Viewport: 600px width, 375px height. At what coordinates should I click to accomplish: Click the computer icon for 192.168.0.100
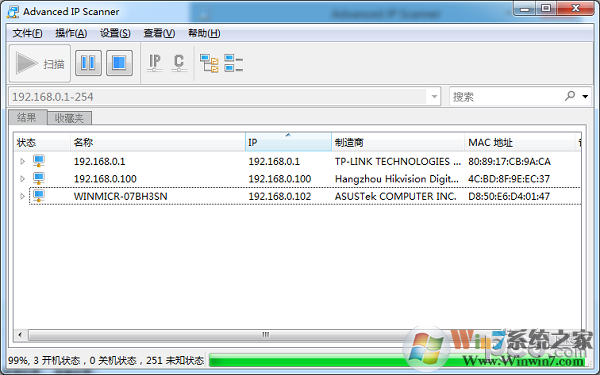(x=39, y=178)
